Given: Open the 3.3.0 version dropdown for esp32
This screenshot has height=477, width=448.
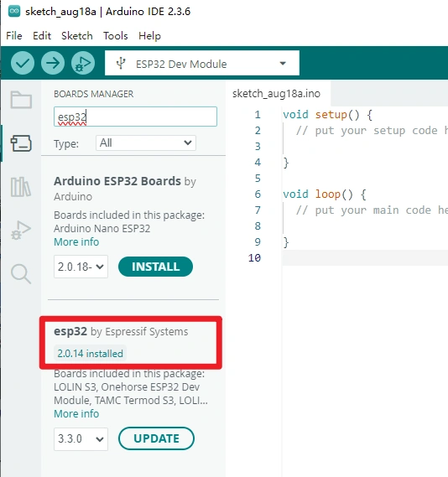Looking at the screenshot, I should coord(81,439).
